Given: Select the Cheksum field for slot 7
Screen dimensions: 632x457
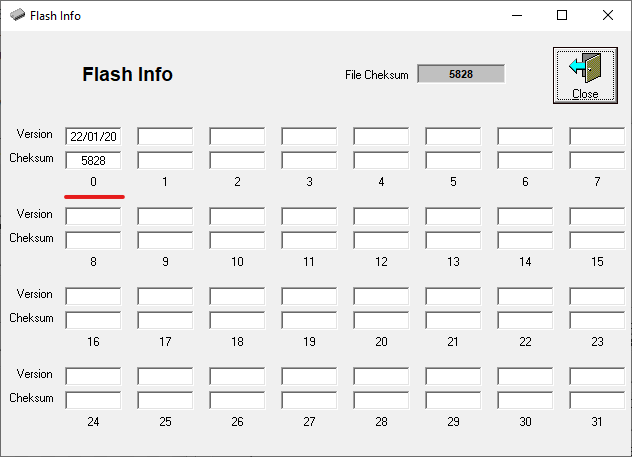Looking at the screenshot, I should [597, 160].
